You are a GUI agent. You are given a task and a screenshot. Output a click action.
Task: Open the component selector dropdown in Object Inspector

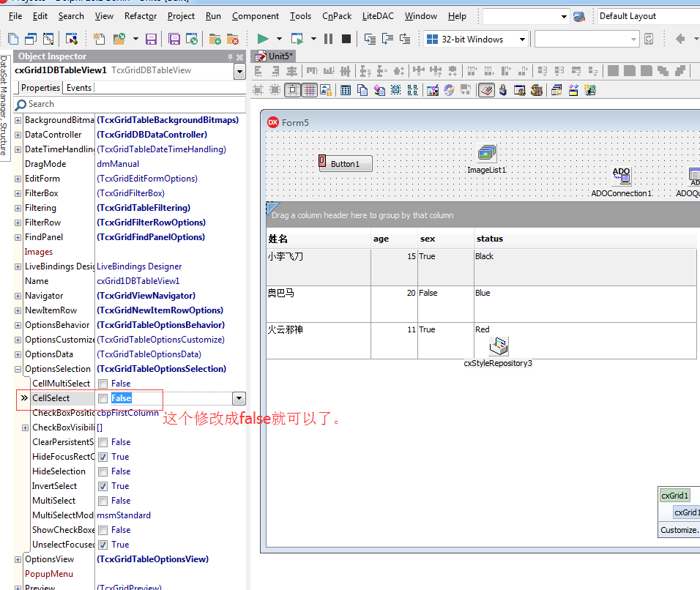coord(239,71)
